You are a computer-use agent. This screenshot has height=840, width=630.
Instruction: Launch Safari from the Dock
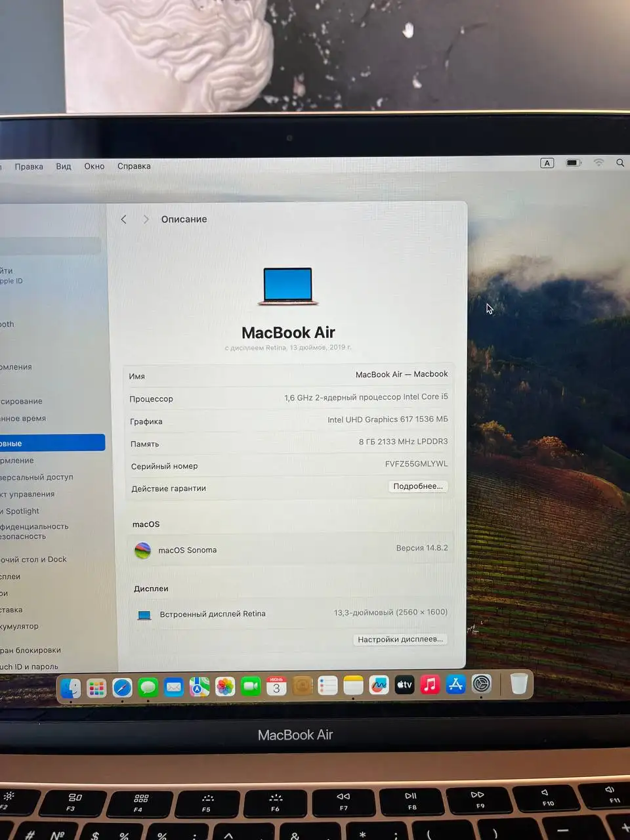click(122, 688)
